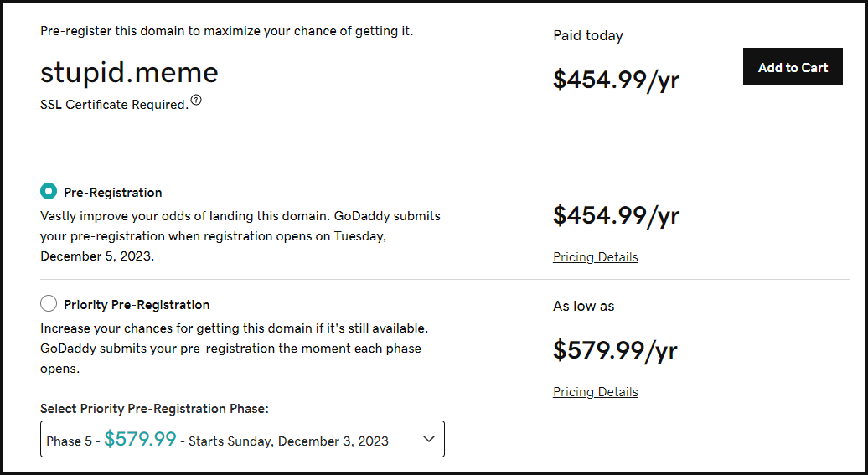Click the bold "Priority Pre-Registration" option label

(137, 305)
